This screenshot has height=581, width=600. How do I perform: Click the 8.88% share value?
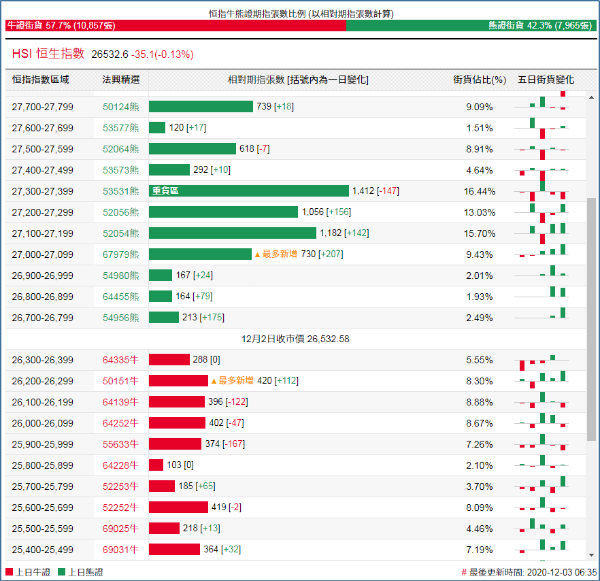(479, 402)
